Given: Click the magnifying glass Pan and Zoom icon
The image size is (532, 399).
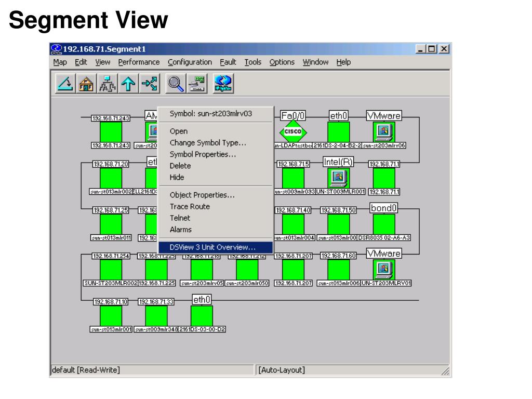Looking at the screenshot, I should click(x=176, y=83).
